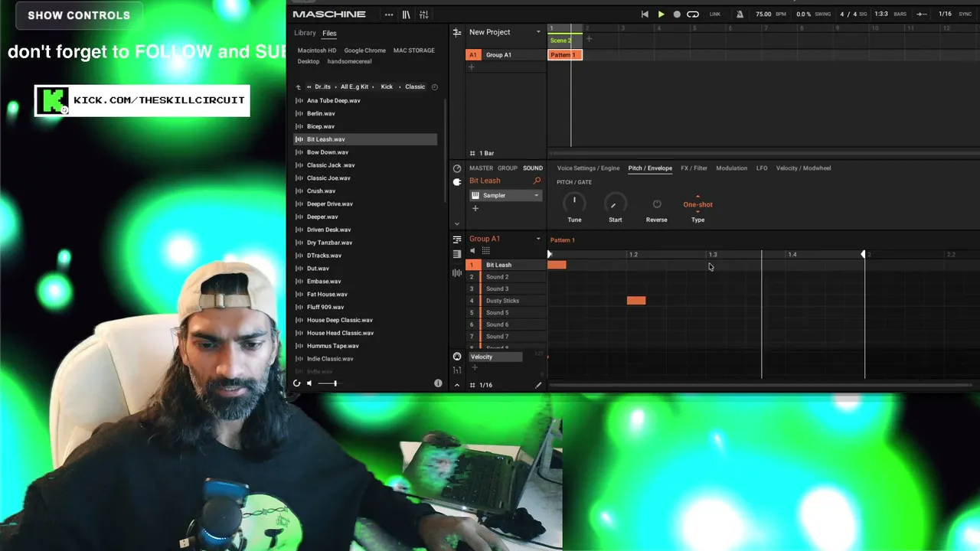Viewport: 980px width, 551px height.
Task: Open the One-shot Type selector
Action: point(697,204)
